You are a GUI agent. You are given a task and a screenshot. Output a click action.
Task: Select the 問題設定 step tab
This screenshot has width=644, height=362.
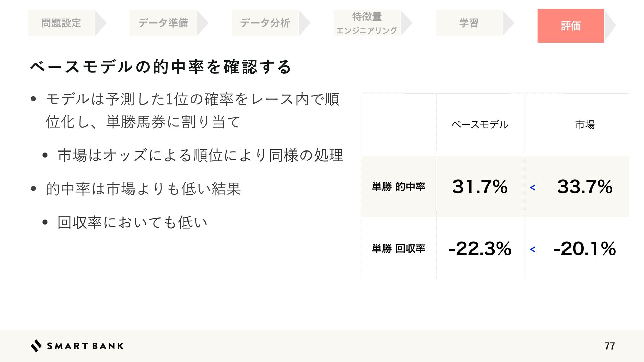pos(61,23)
